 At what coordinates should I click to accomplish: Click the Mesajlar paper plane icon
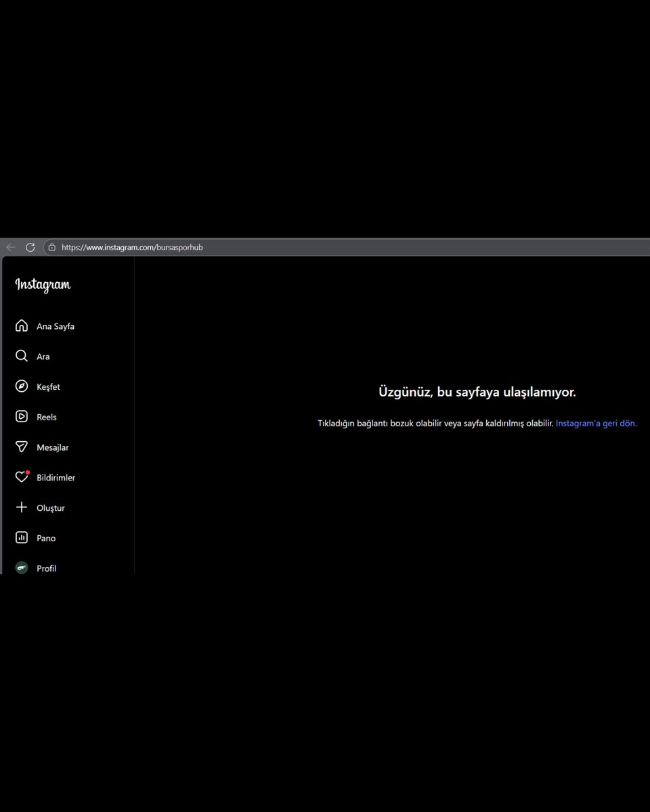coord(22,447)
